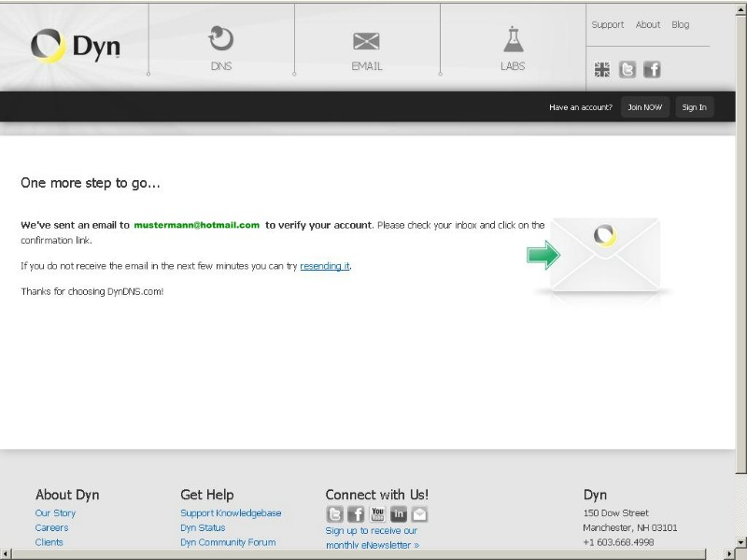This screenshot has width=747, height=560.
Task: Open the Labs flask icon
Action: [x=513, y=39]
